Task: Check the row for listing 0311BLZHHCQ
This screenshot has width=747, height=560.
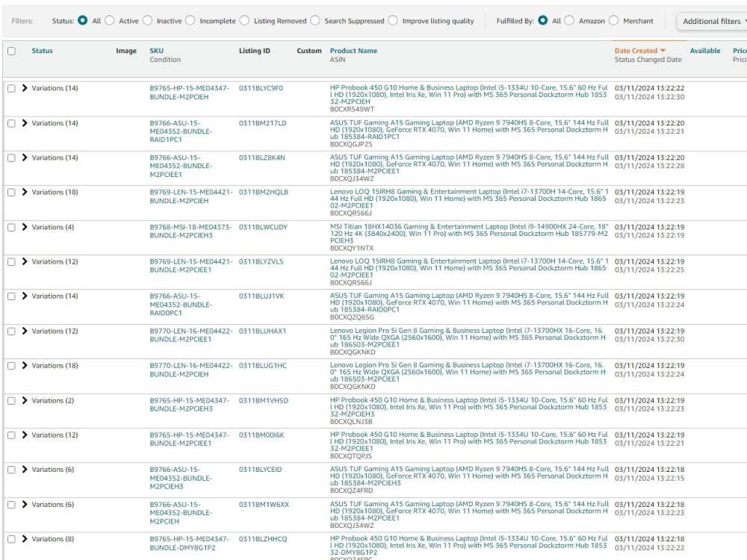Action: click(x=11, y=539)
